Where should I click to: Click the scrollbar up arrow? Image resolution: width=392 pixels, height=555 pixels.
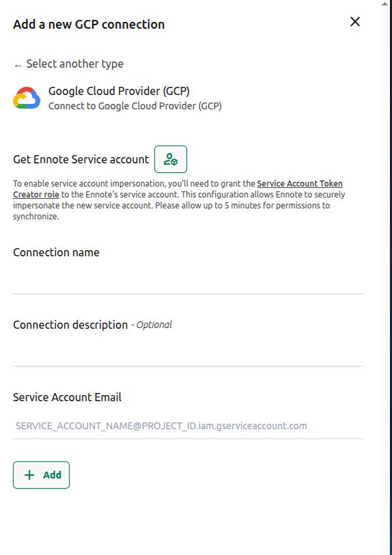point(384,3)
